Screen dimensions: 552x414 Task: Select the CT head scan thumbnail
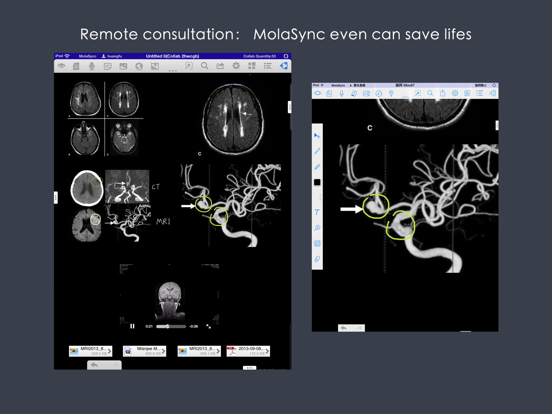(x=87, y=188)
